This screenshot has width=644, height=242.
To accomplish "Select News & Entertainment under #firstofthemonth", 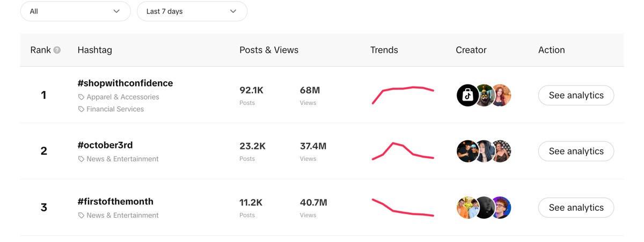I will [122, 216].
